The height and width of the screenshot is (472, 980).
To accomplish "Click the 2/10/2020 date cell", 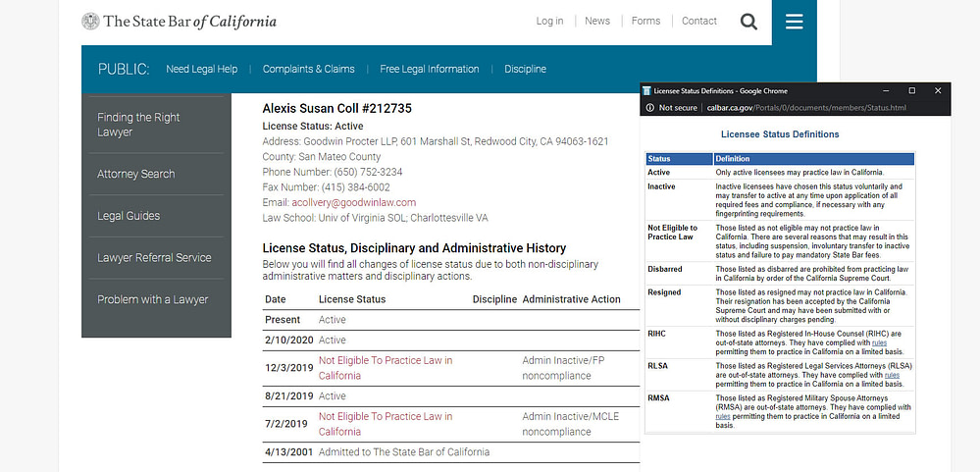I will click(288, 341).
